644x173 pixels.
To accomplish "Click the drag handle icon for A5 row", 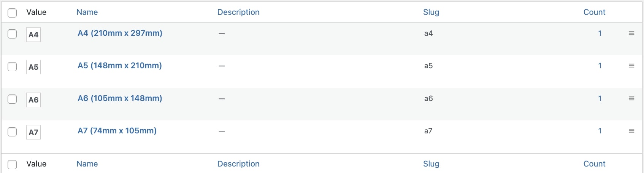I will coord(631,66).
